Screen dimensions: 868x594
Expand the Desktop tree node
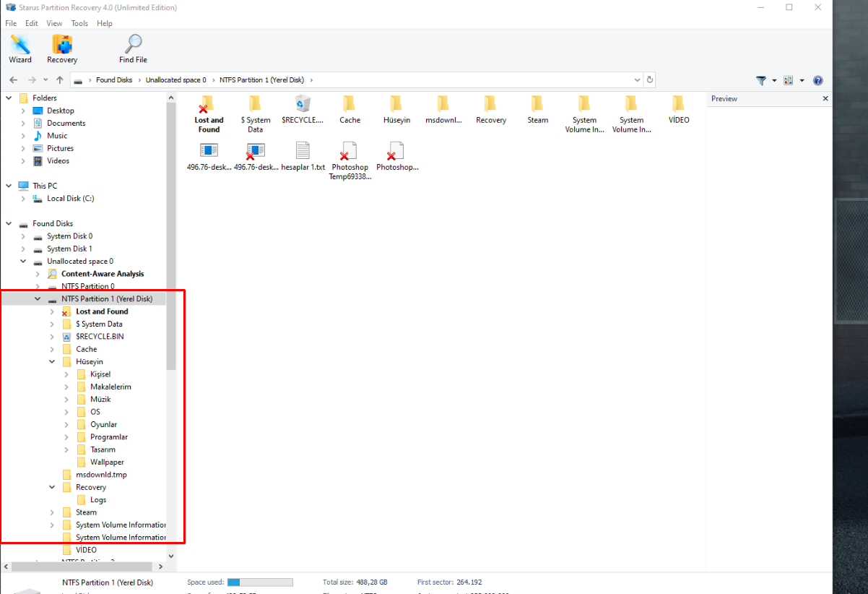[23, 111]
